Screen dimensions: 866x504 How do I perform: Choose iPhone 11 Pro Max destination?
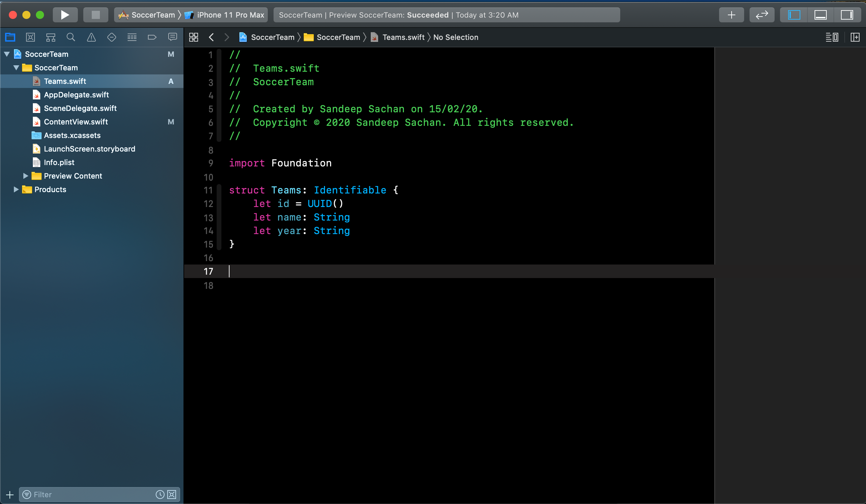[230, 15]
